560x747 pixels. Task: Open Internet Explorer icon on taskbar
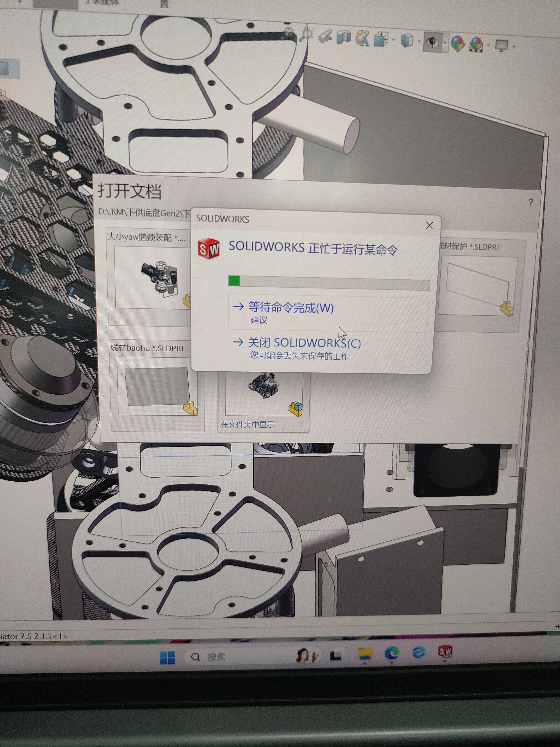pos(418,652)
